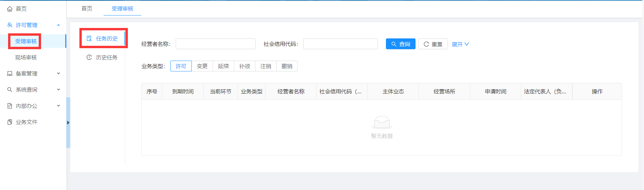Click the 备案管理 laptop icon

(x=10, y=73)
